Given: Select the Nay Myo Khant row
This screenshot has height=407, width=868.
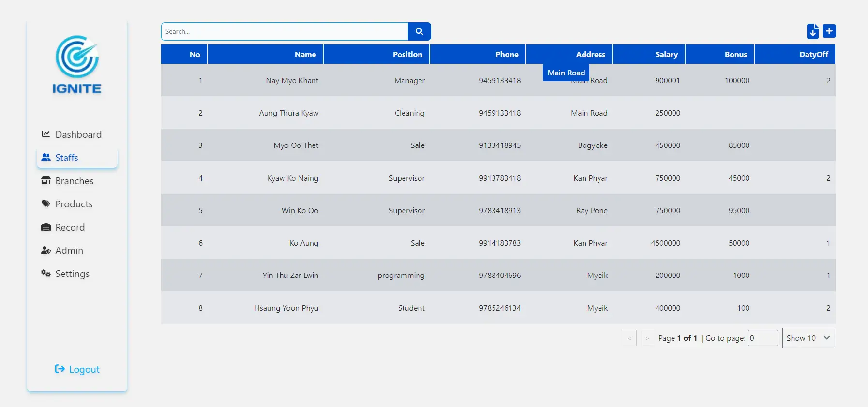Looking at the screenshot, I should click(x=292, y=80).
